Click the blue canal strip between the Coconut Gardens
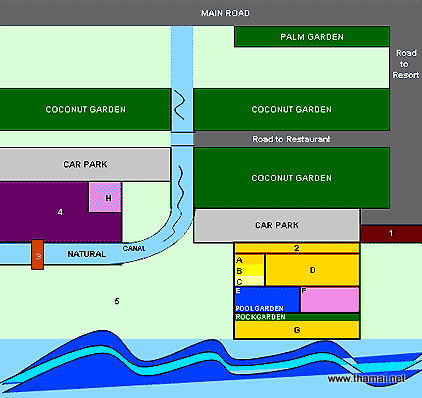Screen dimensions: 422x398 (x=182, y=109)
